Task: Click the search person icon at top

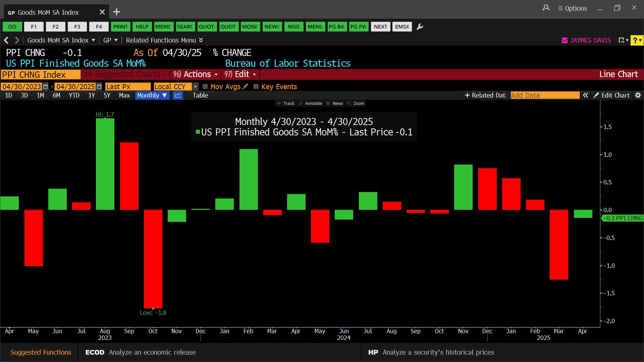Action: (546, 8)
